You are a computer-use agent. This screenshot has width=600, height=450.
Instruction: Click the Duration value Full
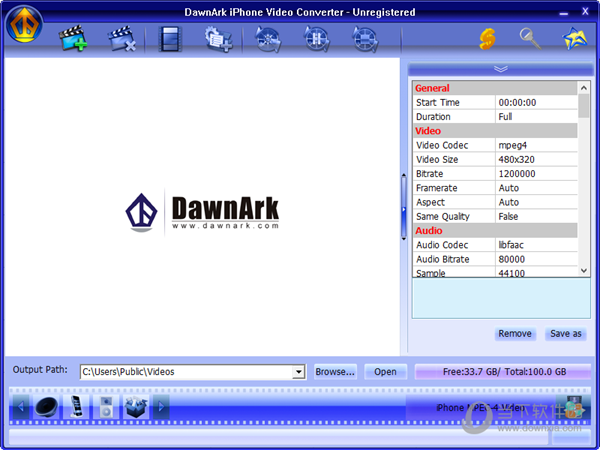point(536,117)
